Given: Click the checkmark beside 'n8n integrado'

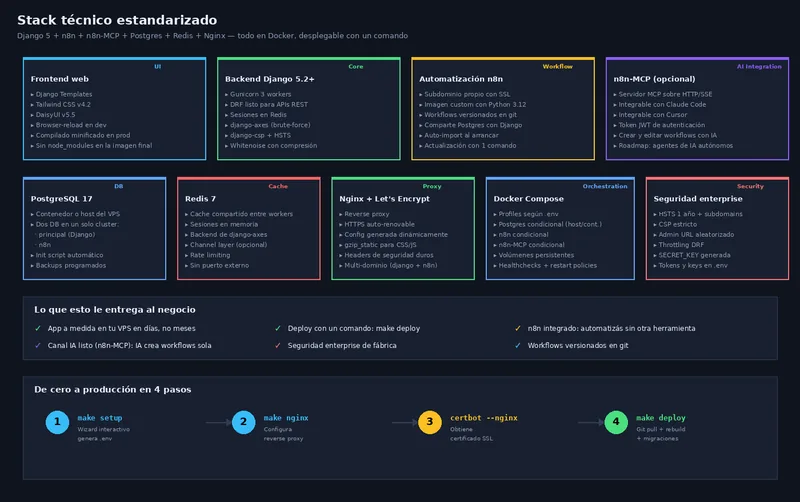Looking at the screenshot, I should (517, 329).
